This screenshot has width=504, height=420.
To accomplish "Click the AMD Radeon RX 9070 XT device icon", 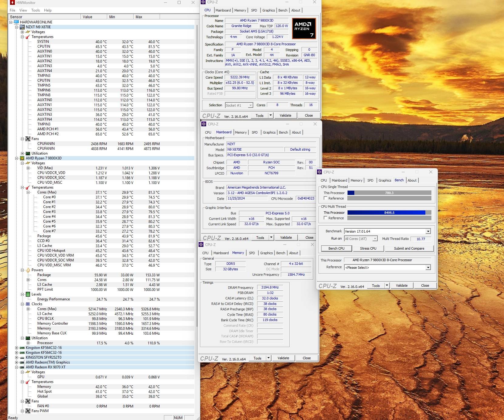I will pyautogui.click(x=22, y=367).
